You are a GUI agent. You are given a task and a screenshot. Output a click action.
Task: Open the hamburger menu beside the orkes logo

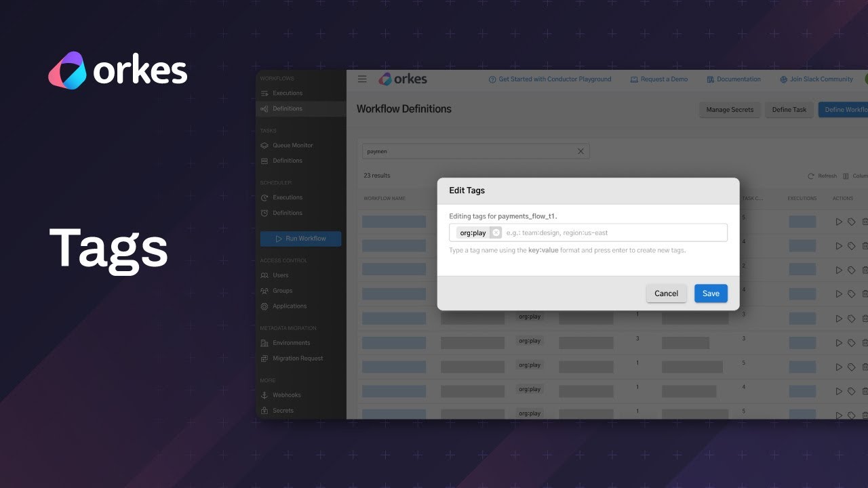tap(362, 79)
